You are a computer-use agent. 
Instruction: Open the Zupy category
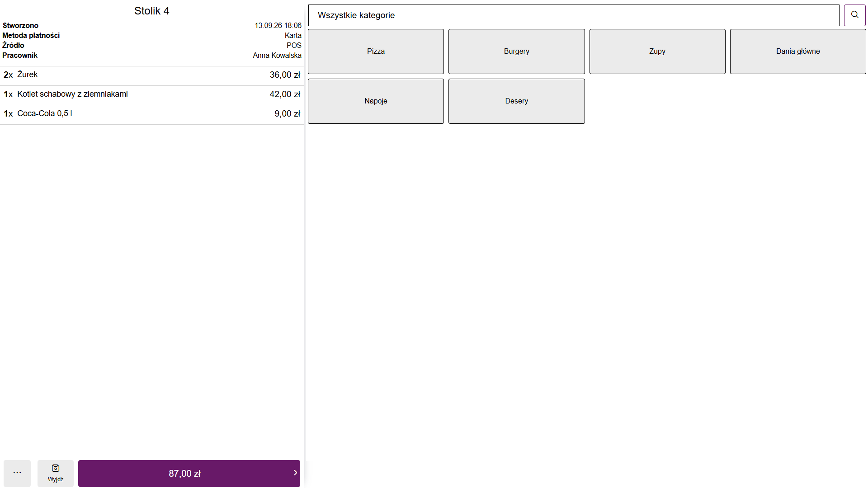pos(657,52)
